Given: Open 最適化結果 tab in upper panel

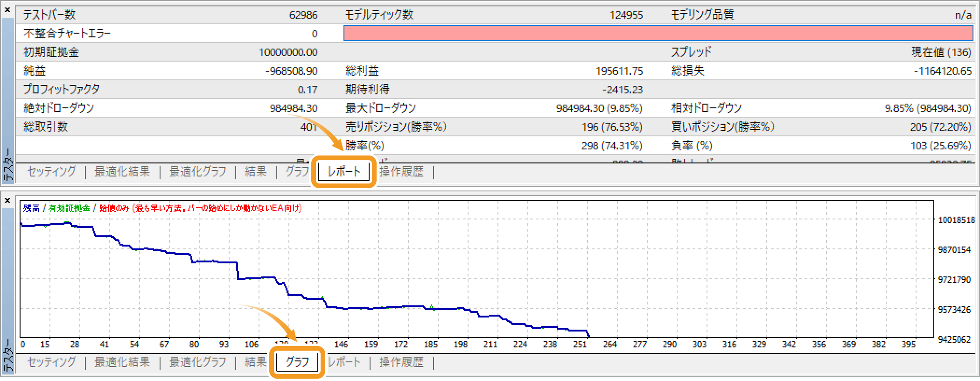Looking at the screenshot, I should point(122,172).
